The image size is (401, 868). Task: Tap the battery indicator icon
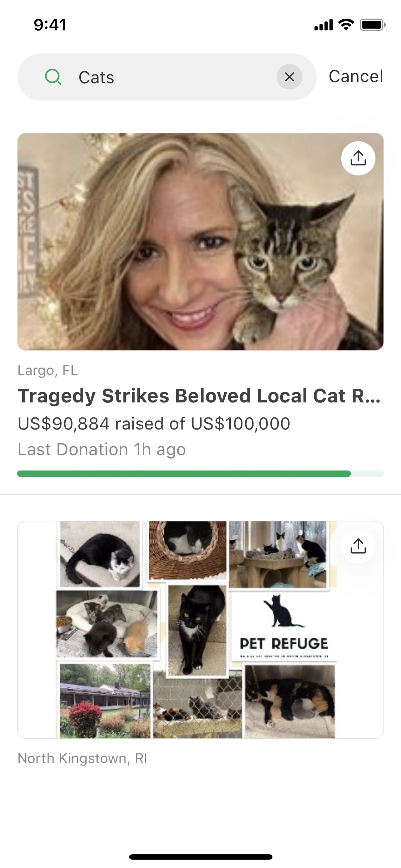pyautogui.click(x=372, y=25)
